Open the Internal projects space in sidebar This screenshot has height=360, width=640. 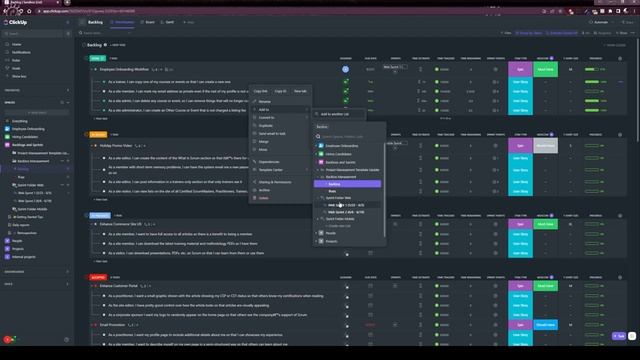point(23,257)
